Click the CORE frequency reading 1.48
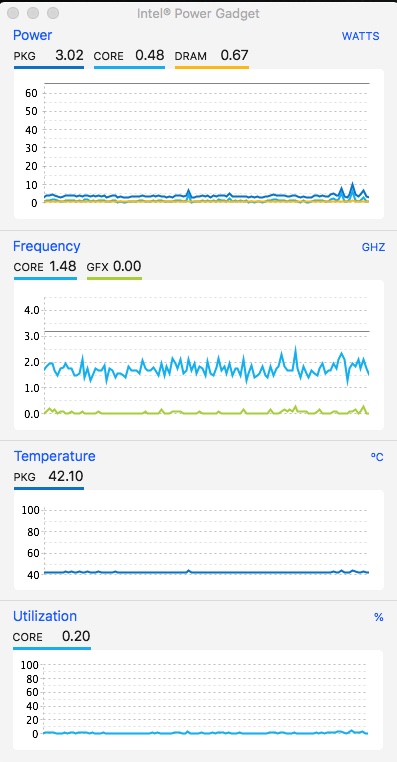Image resolution: width=397 pixels, height=762 pixels. click(62, 266)
